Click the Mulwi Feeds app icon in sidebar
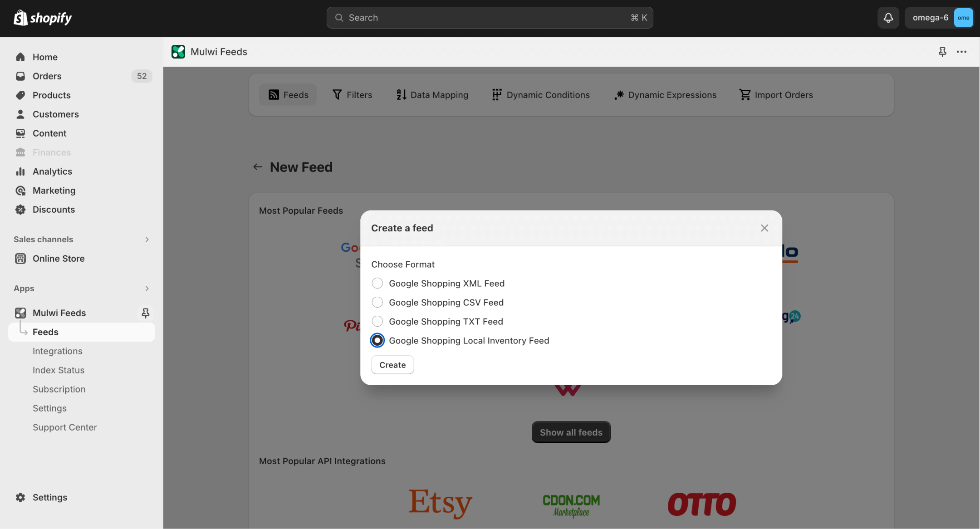 (20, 313)
